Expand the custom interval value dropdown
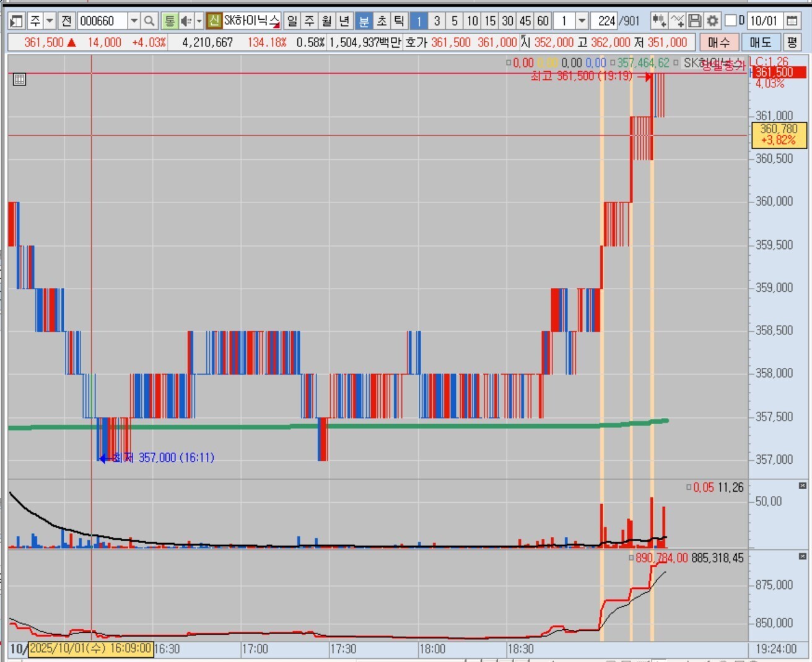The image size is (812, 662). point(582,21)
